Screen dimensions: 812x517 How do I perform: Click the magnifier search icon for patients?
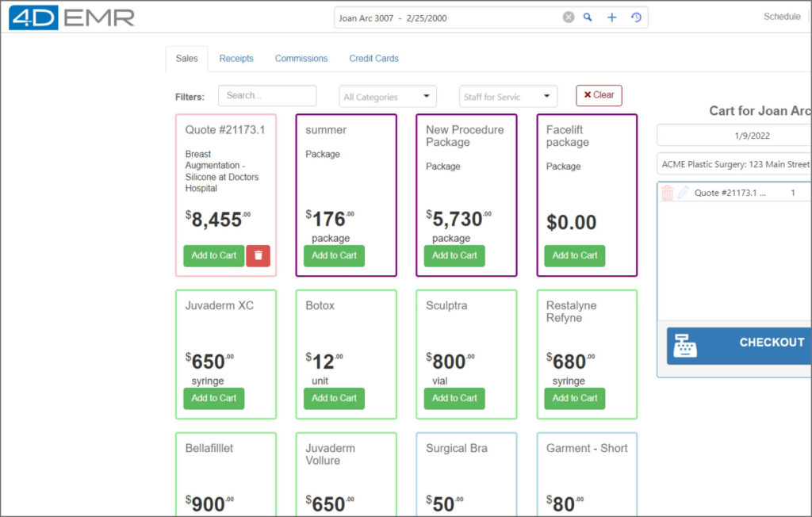[x=588, y=17]
